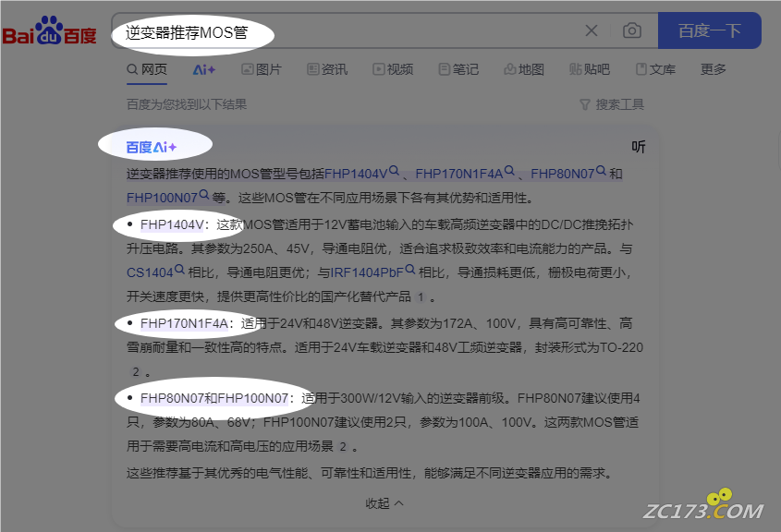Open the FHP100N07 link in the summary

[162, 198]
